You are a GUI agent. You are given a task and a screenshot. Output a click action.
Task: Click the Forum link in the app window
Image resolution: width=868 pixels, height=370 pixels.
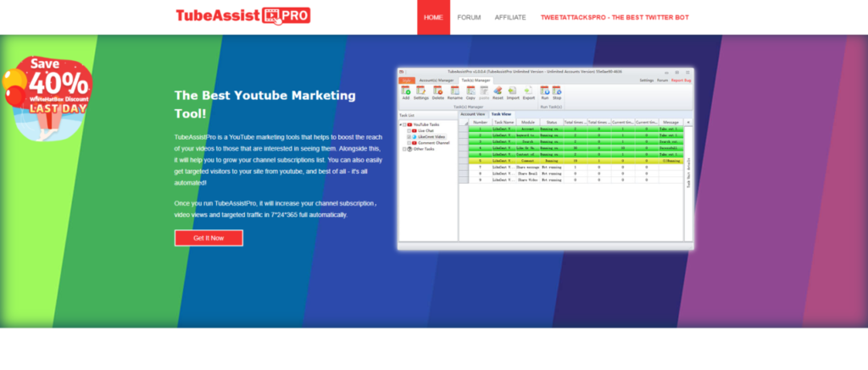[x=663, y=80]
